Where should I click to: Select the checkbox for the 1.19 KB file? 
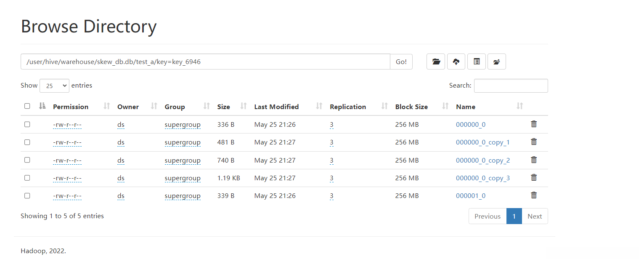pos(27,178)
